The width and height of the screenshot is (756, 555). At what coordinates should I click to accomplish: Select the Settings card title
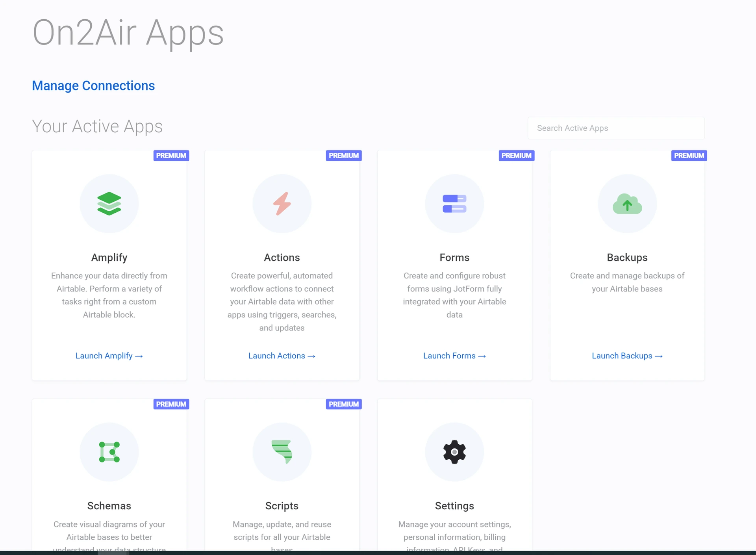[x=454, y=506]
